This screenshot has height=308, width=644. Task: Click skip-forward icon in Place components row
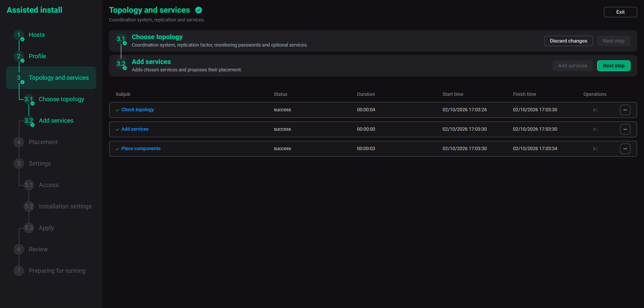tap(595, 149)
